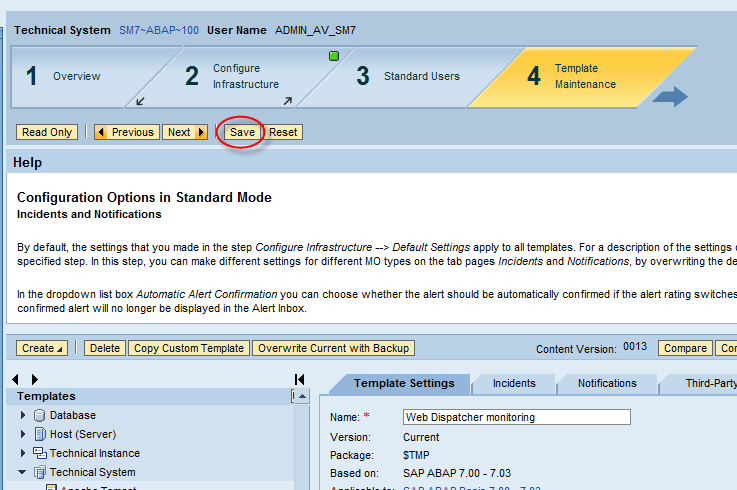
Task: Click Based on value SAP ABAP 7.00 - 7.03
Action: pyautogui.click(x=456, y=473)
